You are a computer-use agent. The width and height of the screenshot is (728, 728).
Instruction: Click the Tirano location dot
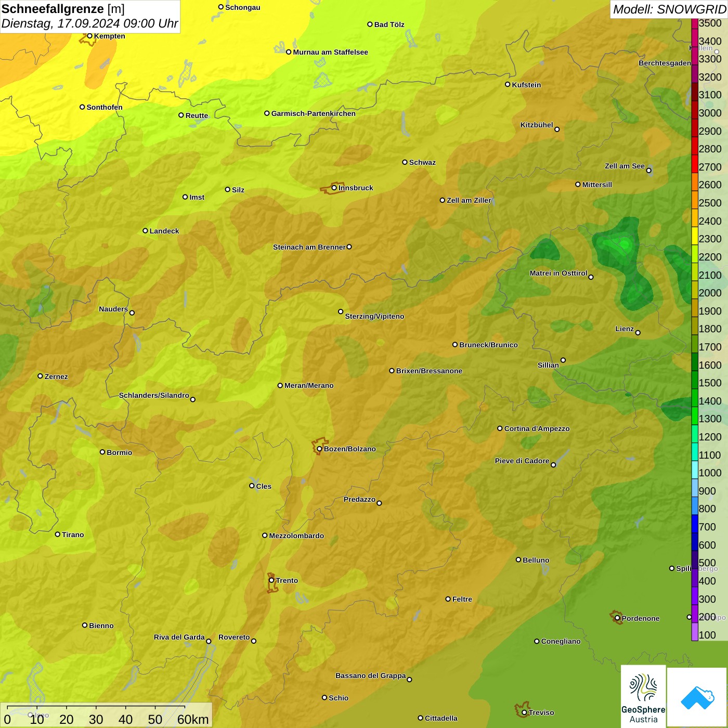coord(58,534)
